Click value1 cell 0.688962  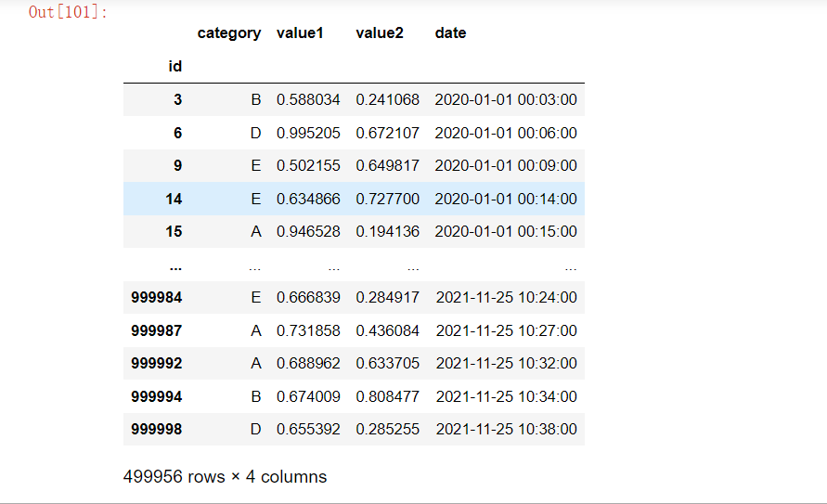click(308, 363)
